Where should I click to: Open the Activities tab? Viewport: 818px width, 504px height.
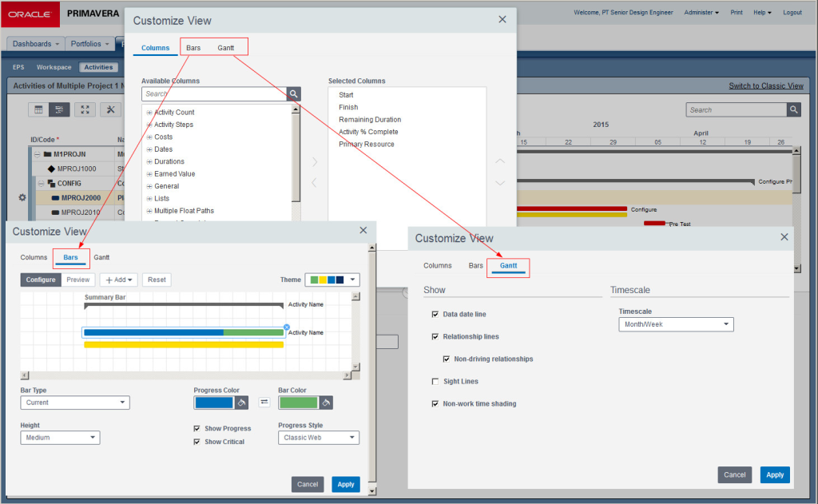(x=98, y=67)
